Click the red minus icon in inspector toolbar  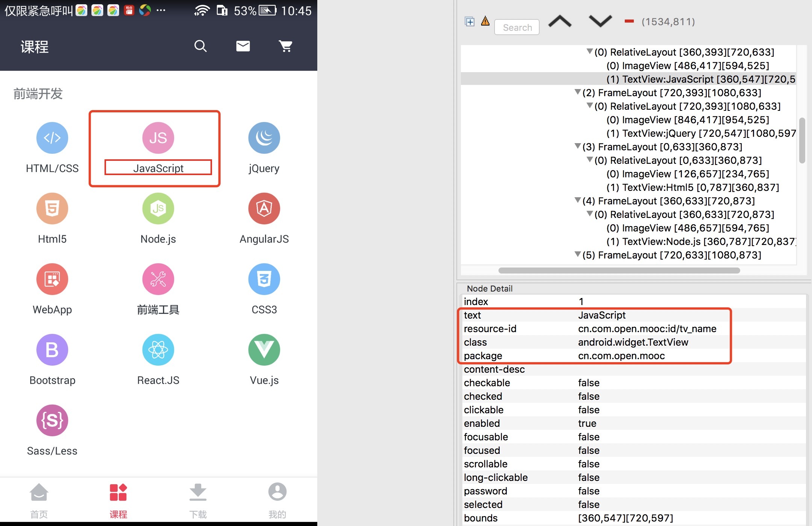point(629,21)
